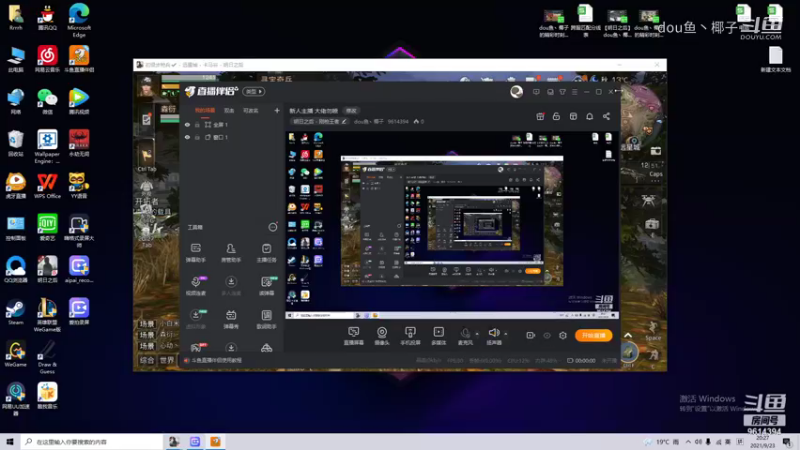Add a new scene with plus button

pyautogui.click(x=277, y=110)
